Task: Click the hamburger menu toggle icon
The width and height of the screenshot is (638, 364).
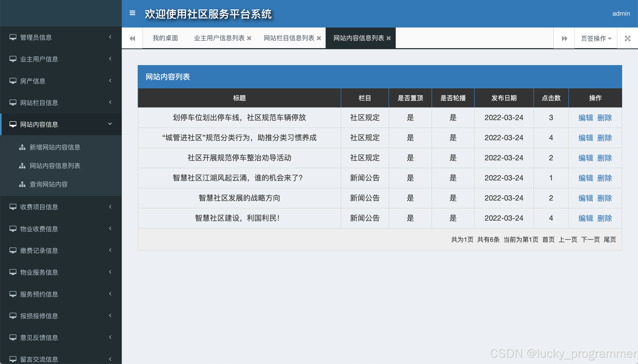Action: coord(132,13)
